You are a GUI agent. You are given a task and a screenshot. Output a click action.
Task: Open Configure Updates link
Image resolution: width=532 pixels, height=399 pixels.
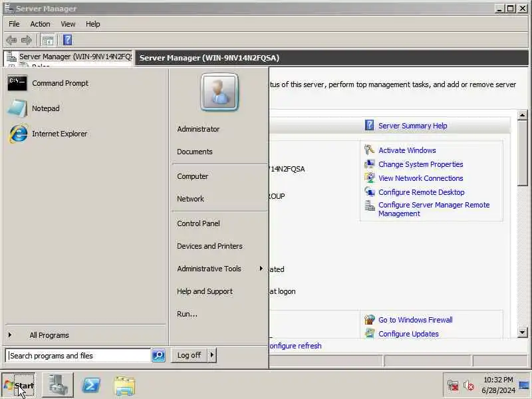coord(408,334)
